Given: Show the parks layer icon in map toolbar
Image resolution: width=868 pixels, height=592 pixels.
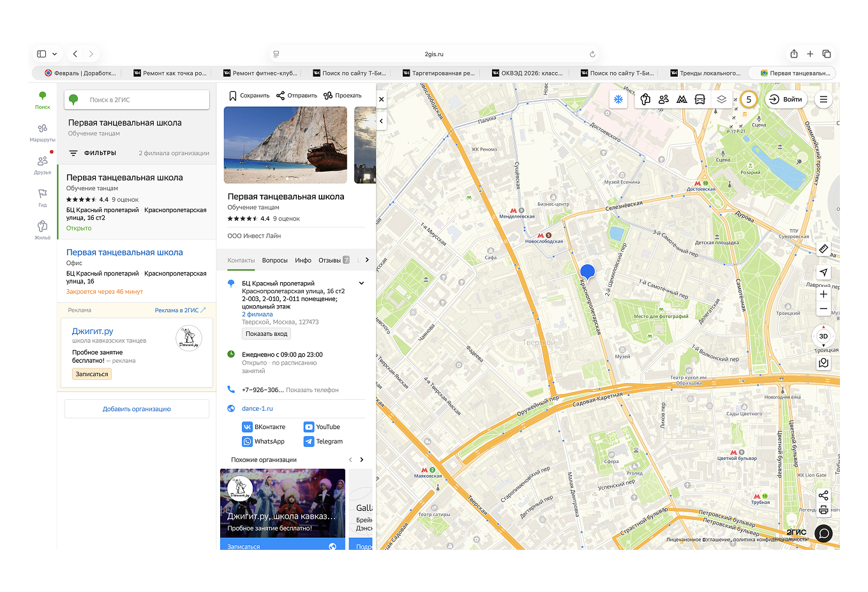Looking at the screenshot, I should 645,99.
